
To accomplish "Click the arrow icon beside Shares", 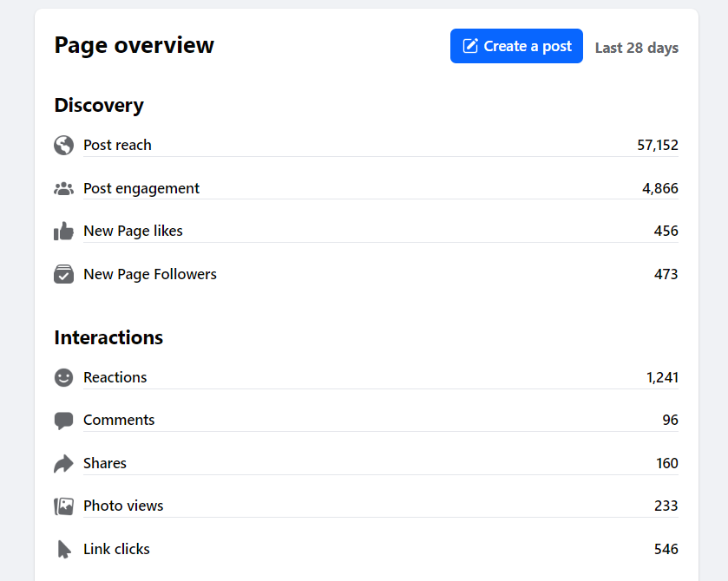I will coord(63,464).
